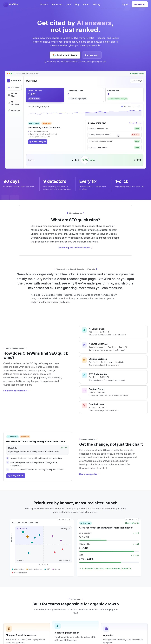Select Action Plan in the dashboard sidebar
Screen dimensions: 151x644
pos(14,95)
